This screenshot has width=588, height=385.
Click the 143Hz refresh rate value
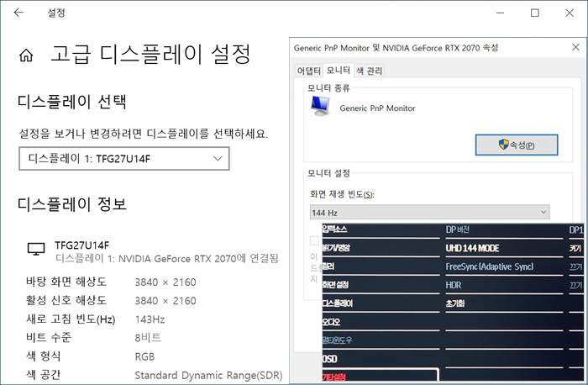tap(150, 319)
